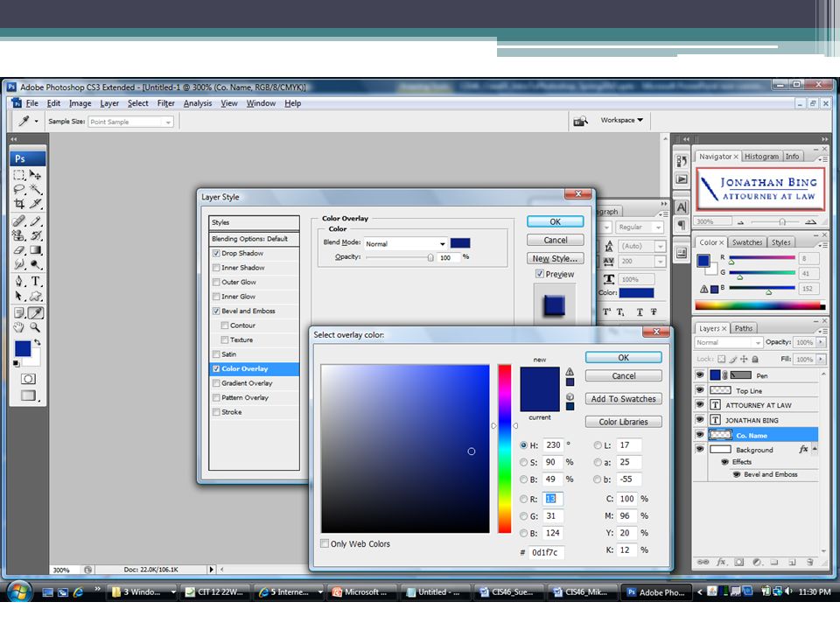Open Color Libraries
Screen dimensions: 840x630
point(624,422)
